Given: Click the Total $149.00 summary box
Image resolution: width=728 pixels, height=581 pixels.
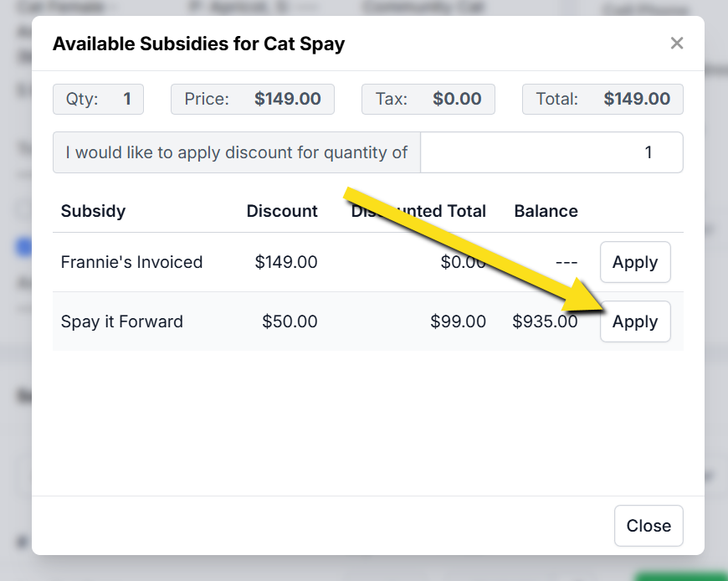Looking at the screenshot, I should click(x=602, y=99).
